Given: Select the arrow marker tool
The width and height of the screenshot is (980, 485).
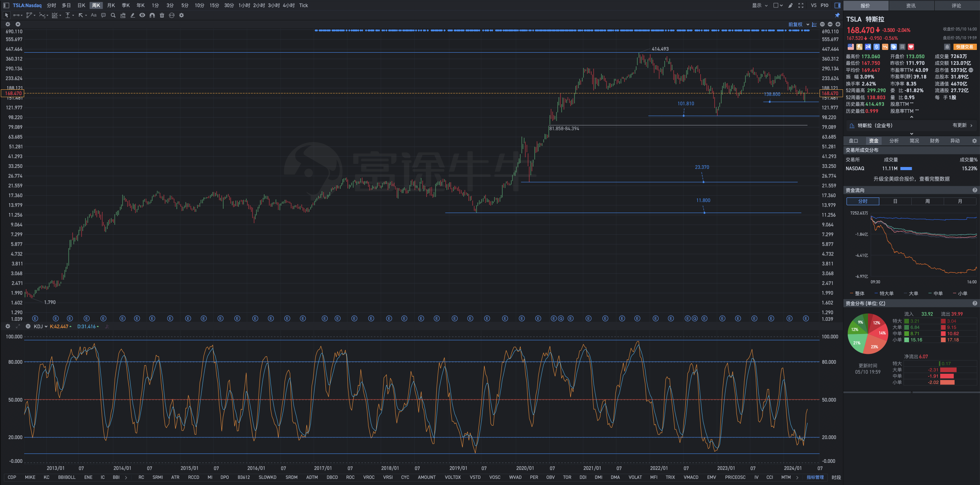Looking at the screenshot, I should [x=80, y=15].
